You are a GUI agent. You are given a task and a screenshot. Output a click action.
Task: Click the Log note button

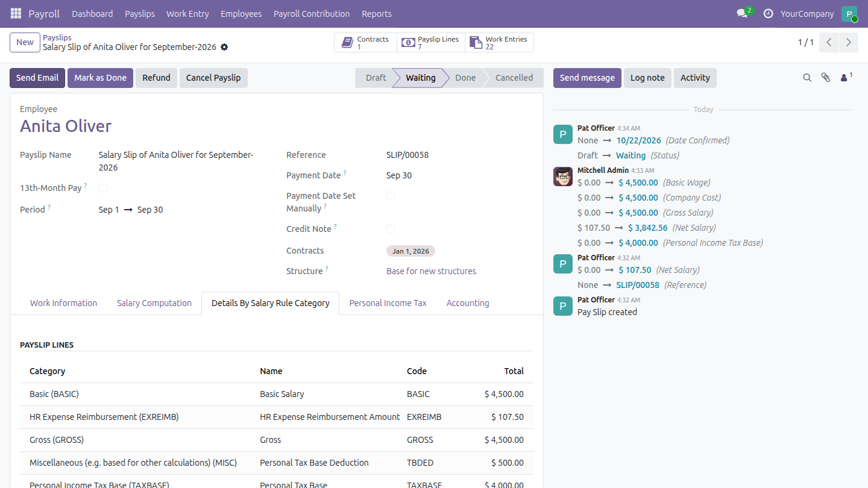(647, 78)
